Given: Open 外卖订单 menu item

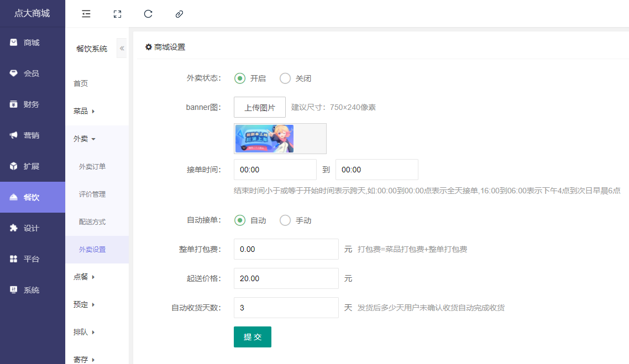Looking at the screenshot, I should pos(92,166).
